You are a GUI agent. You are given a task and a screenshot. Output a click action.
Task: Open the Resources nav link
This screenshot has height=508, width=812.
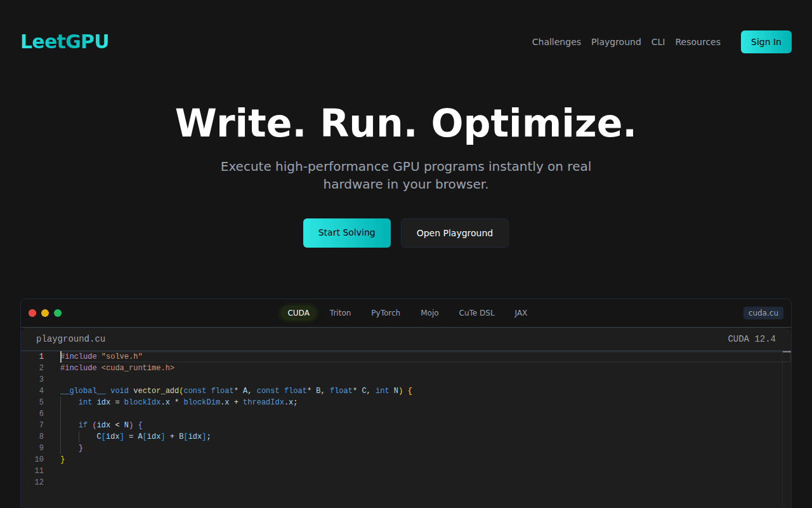pyautogui.click(x=698, y=42)
